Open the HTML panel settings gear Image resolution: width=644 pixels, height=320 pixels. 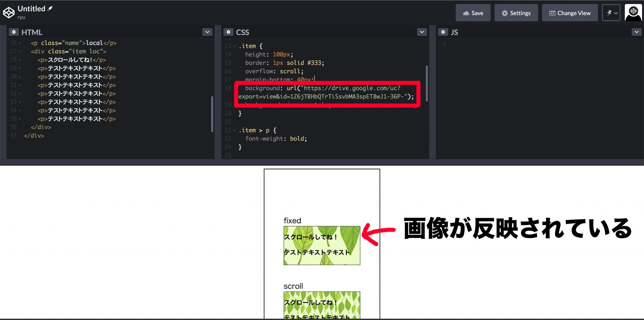tap(14, 32)
